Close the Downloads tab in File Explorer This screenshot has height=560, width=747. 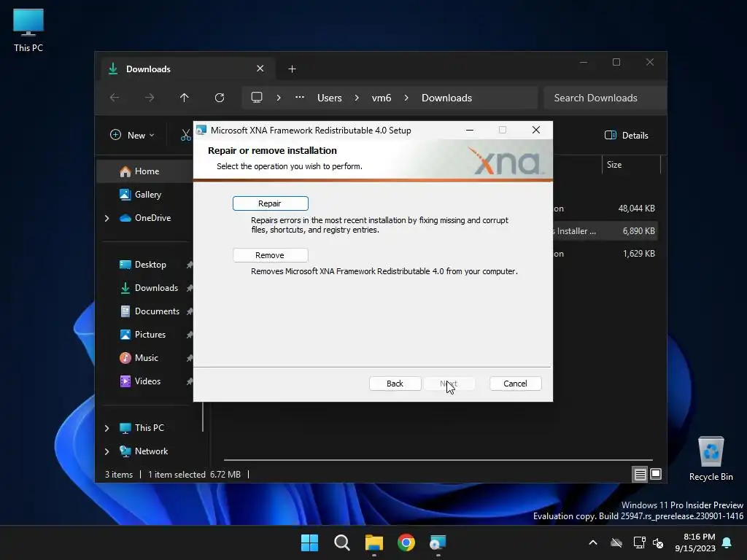click(x=260, y=69)
